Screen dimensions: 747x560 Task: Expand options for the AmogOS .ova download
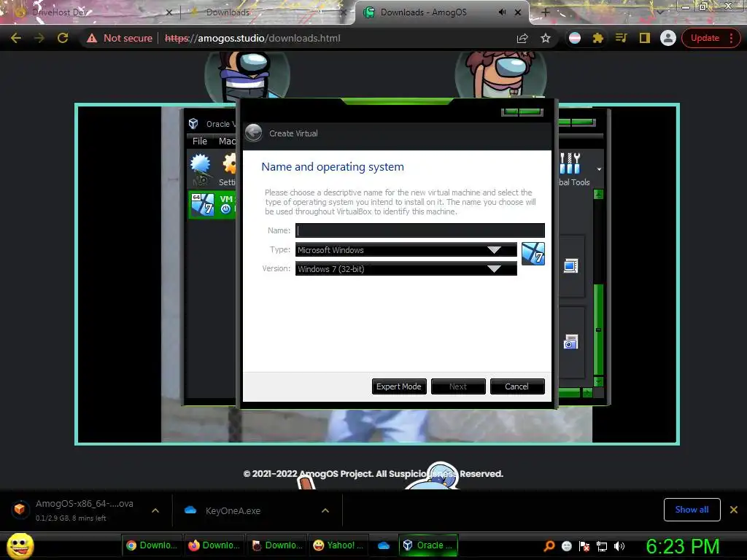(155, 510)
